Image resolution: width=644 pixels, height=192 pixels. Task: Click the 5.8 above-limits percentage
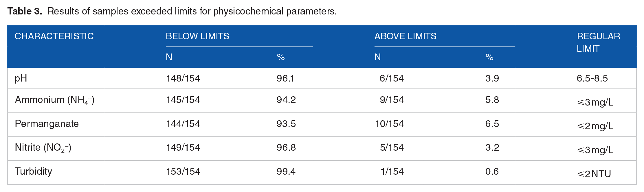[x=492, y=100]
